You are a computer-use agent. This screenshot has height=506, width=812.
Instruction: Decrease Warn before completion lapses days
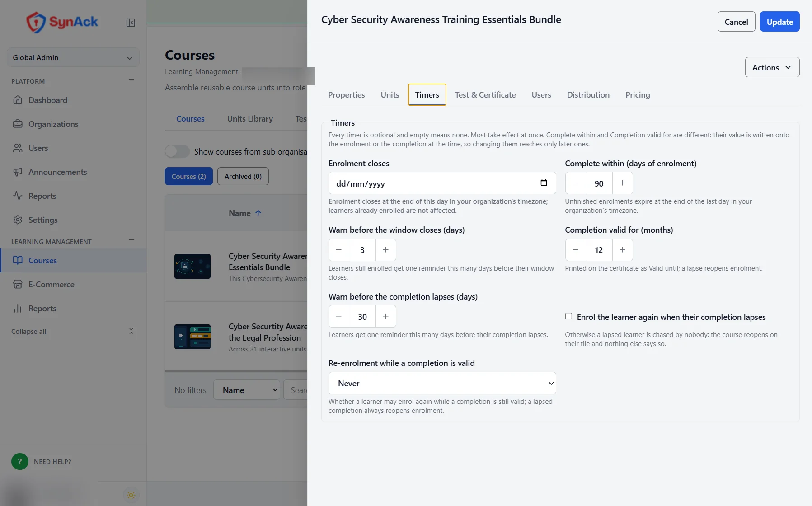339,316
